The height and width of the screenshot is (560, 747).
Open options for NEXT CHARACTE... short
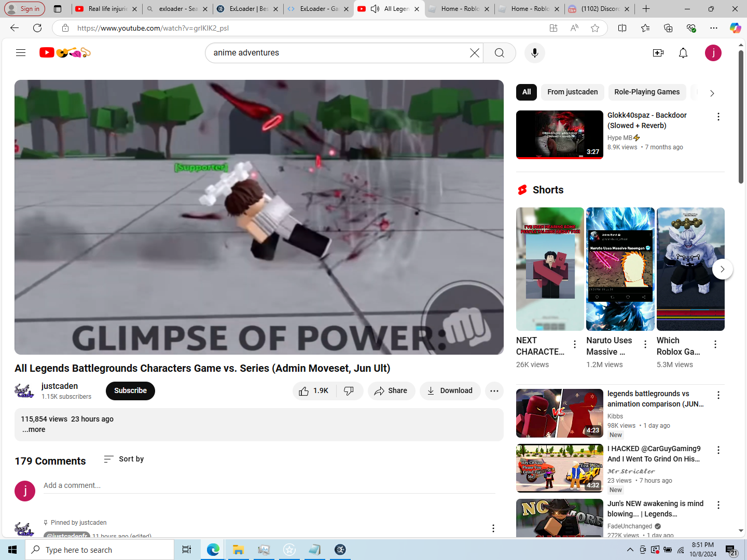575,344
